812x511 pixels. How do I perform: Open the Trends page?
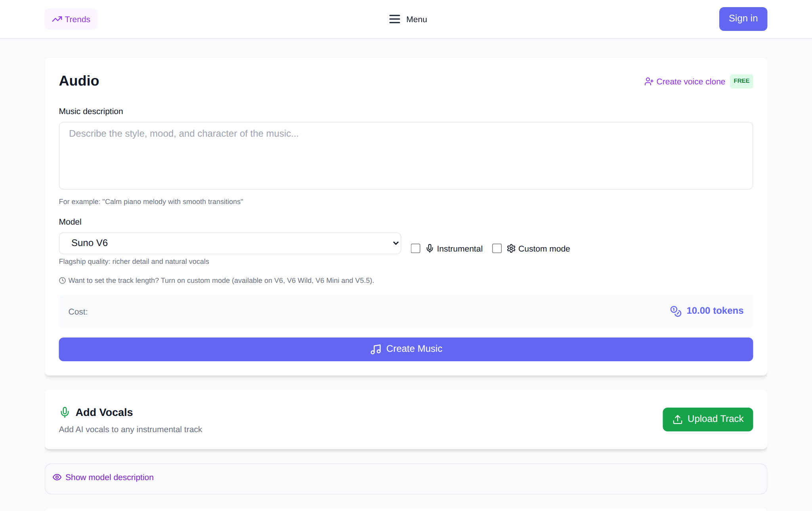pos(71,19)
